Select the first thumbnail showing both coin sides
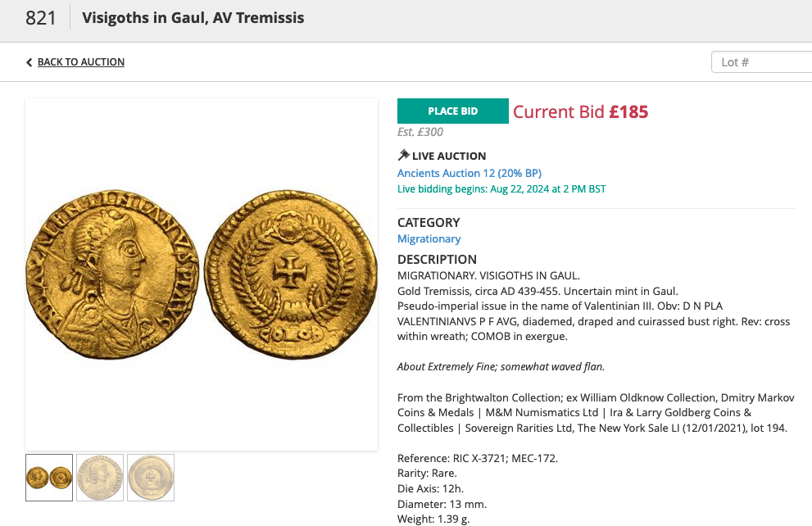The height and width of the screenshot is (526, 812). pyautogui.click(x=49, y=478)
